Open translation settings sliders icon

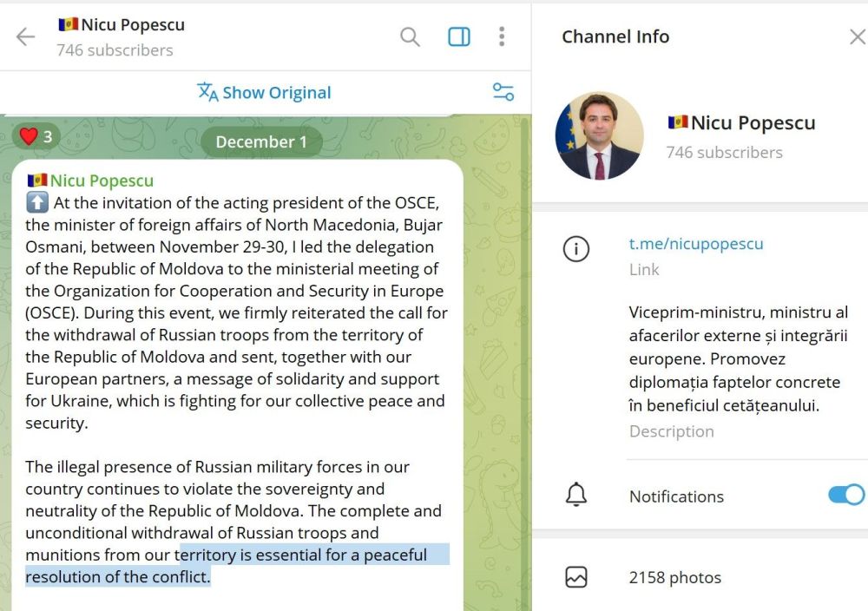(503, 92)
